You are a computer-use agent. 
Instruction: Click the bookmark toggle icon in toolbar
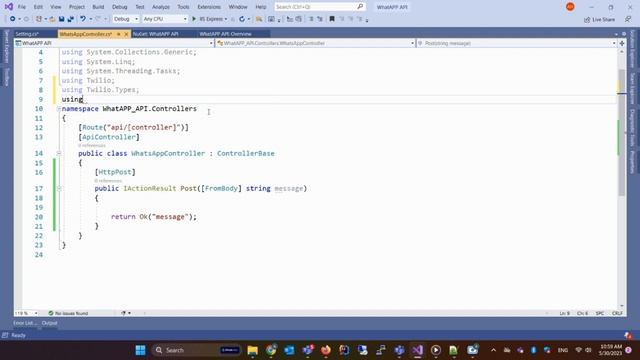tap(332, 19)
